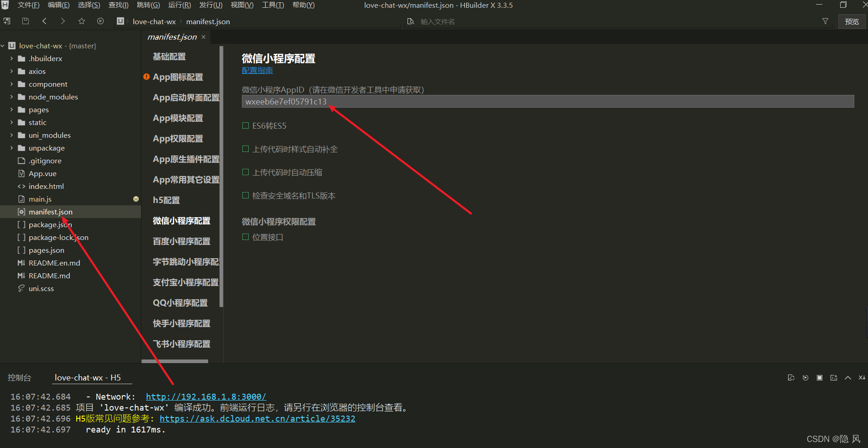Viewport: 868px width, 448px height.
Task: Expand the pages folder
Action: [11, 109]
